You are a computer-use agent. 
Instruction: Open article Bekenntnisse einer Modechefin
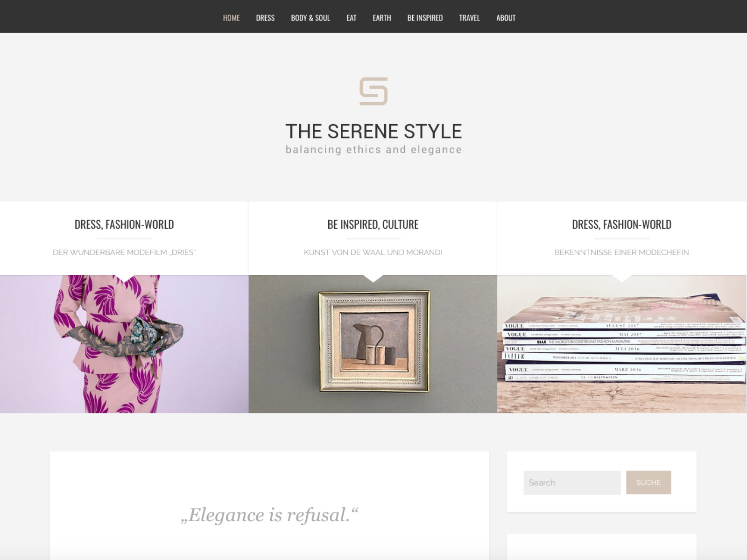point(622,252)
